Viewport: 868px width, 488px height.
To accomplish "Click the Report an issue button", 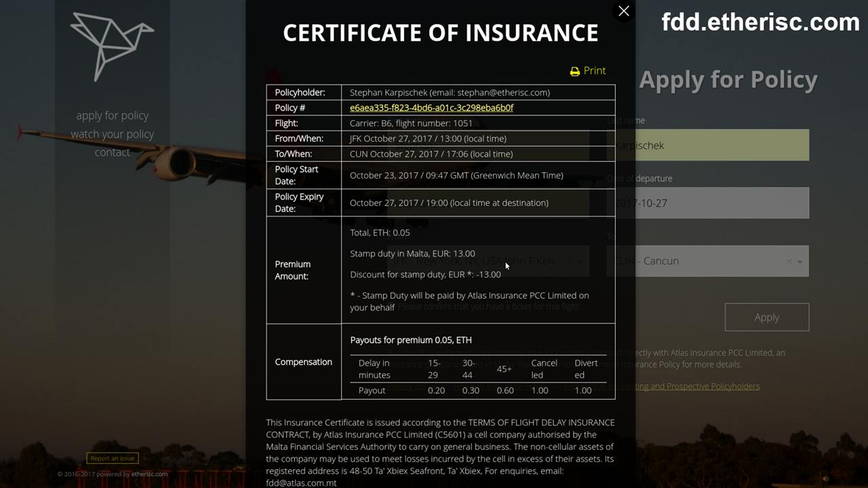I will coord(113,458).
